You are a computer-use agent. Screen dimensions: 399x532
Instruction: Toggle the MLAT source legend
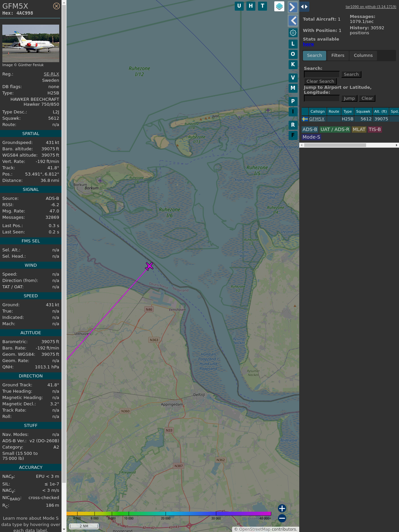pyautogui.click(x=359, y=130)
